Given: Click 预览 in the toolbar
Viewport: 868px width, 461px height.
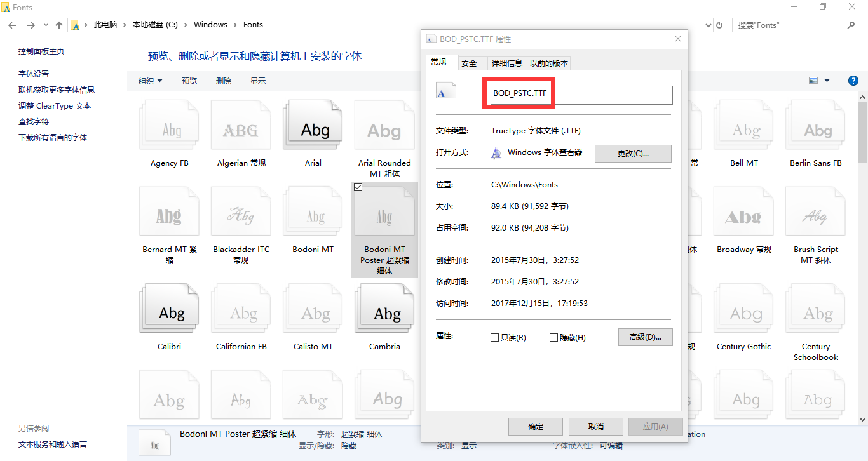Looking at the screenshot, I should click(189, 81).
